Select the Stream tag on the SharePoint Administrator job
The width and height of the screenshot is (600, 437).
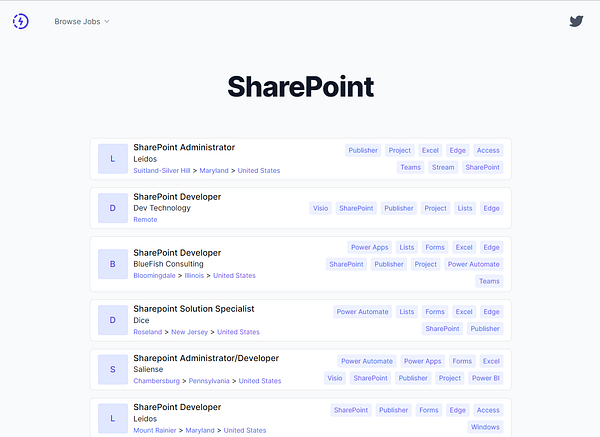pos(443,167)
